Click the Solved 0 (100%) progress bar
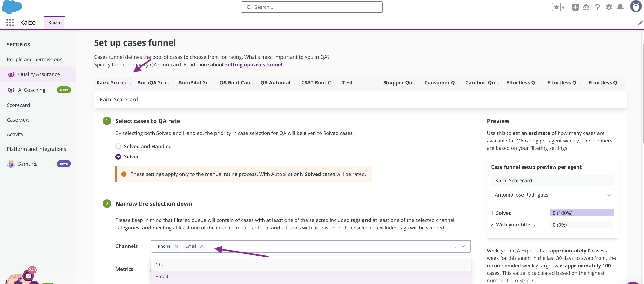Image resolution: width=644 pixels, height=284 pixels. click(582, 213)
